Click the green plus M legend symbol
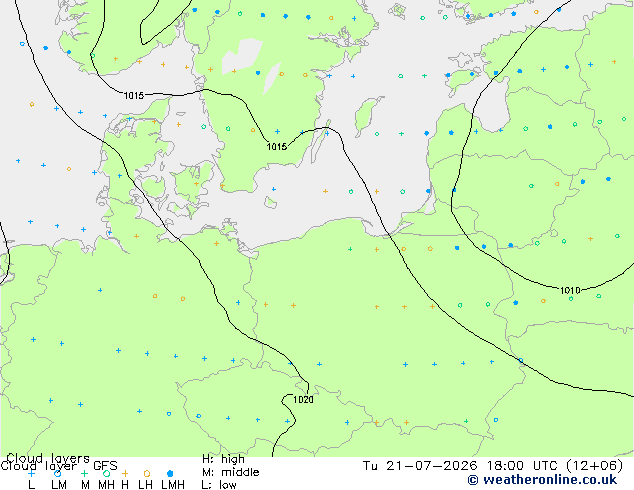 [x=85, y=473]
